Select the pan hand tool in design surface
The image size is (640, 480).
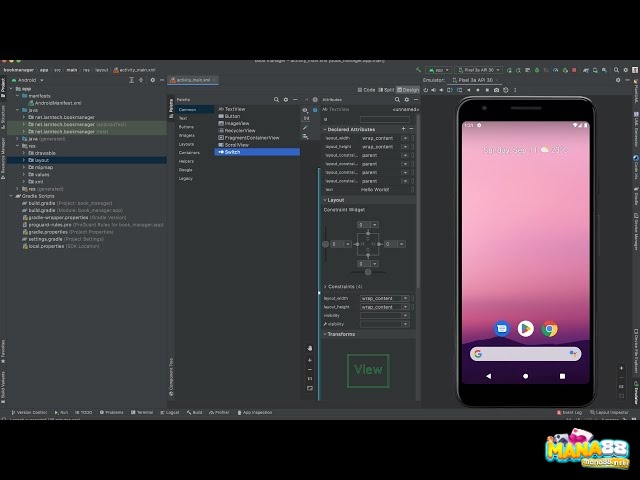click(310, 348)
